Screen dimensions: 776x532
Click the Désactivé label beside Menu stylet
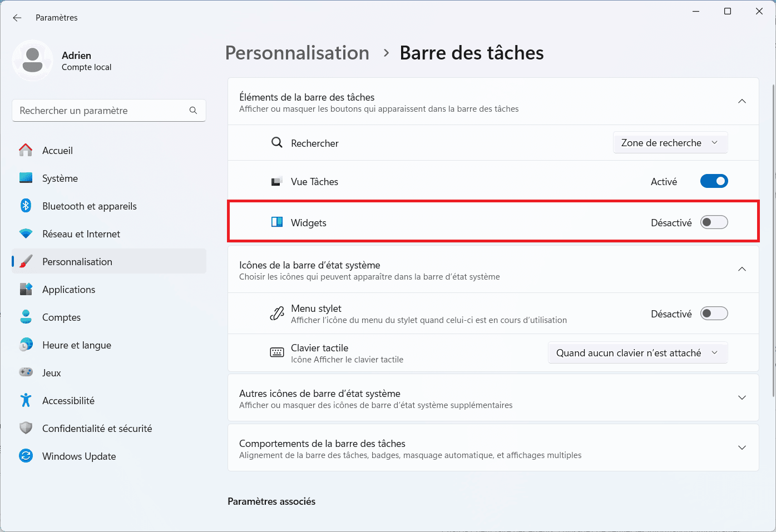pos(671,314)
